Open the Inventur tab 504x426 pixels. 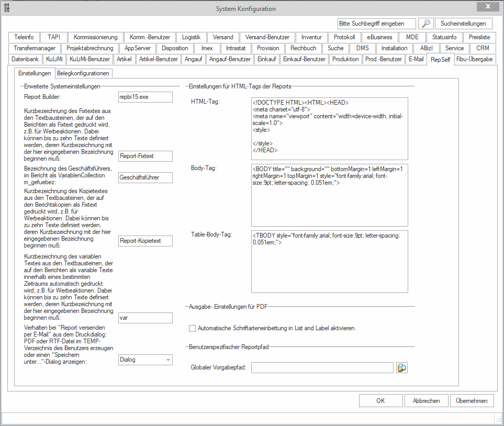pyautogui.click(x=311, y=37)
